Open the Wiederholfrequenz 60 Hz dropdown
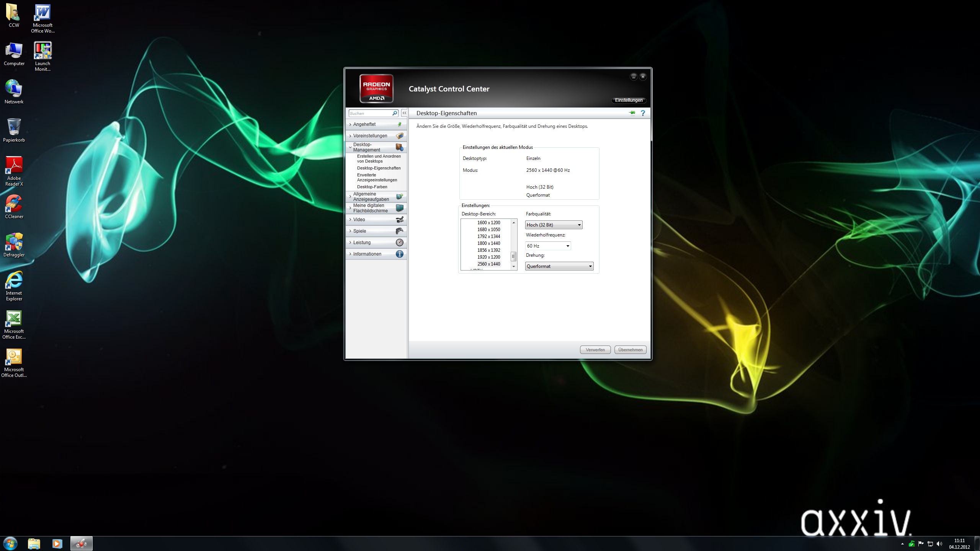The image size is (980, 551). [548, 246]
